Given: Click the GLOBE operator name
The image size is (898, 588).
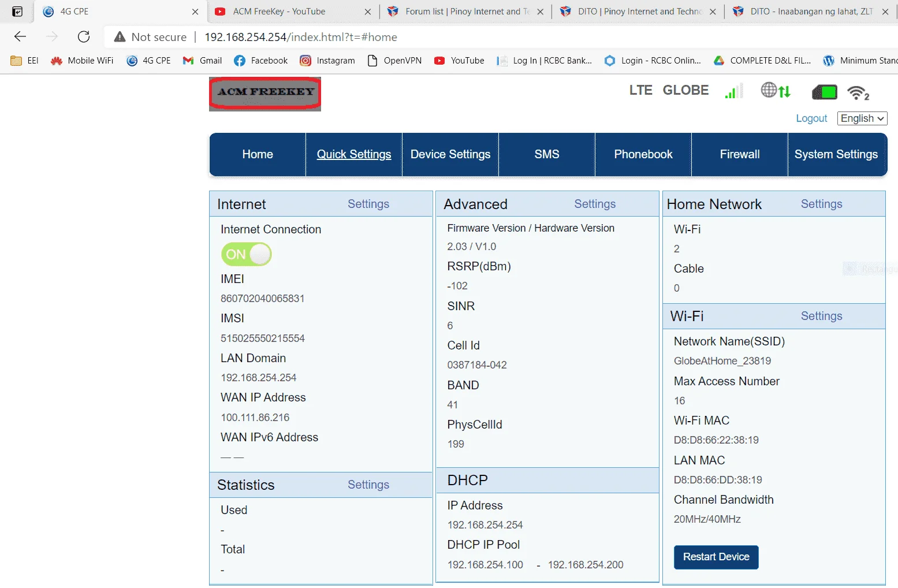Looking at the screenshot, I should 685,90.
